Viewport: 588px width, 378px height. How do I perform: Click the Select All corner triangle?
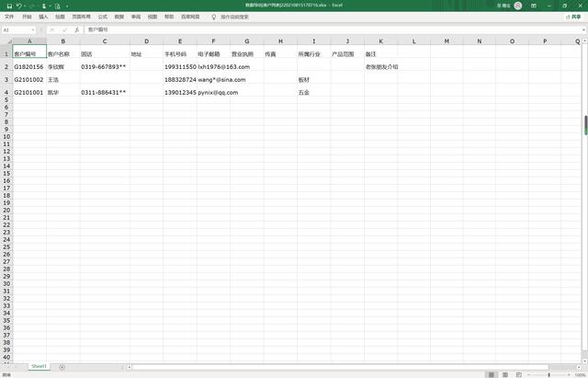tap(9, 41)
